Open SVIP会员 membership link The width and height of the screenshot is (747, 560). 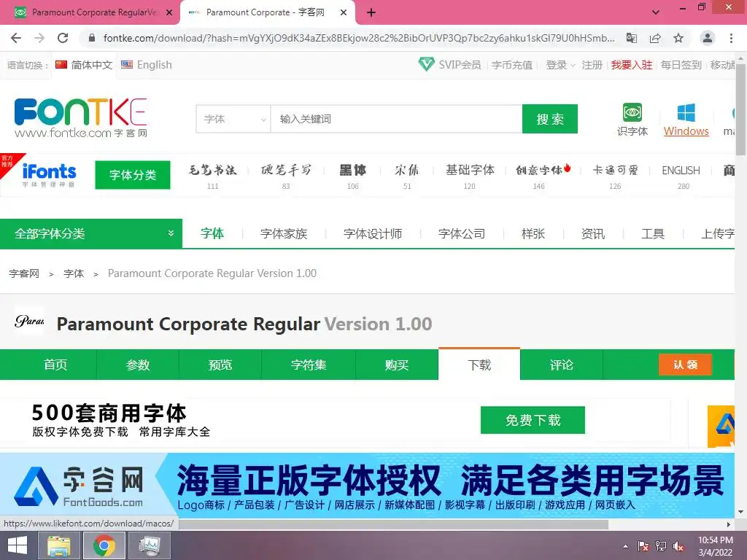[x=449, y=64]
